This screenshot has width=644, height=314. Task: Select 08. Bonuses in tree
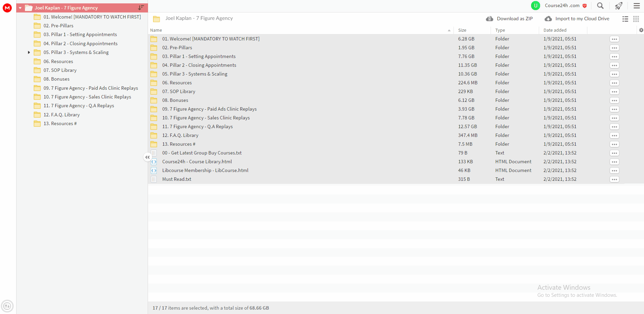(56, 79)
